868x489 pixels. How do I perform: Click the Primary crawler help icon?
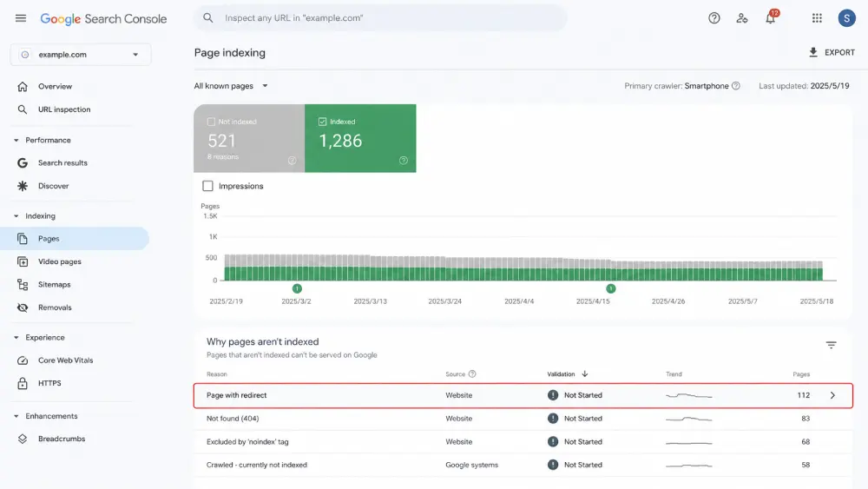pyautogui.click(x=736, y=86)
